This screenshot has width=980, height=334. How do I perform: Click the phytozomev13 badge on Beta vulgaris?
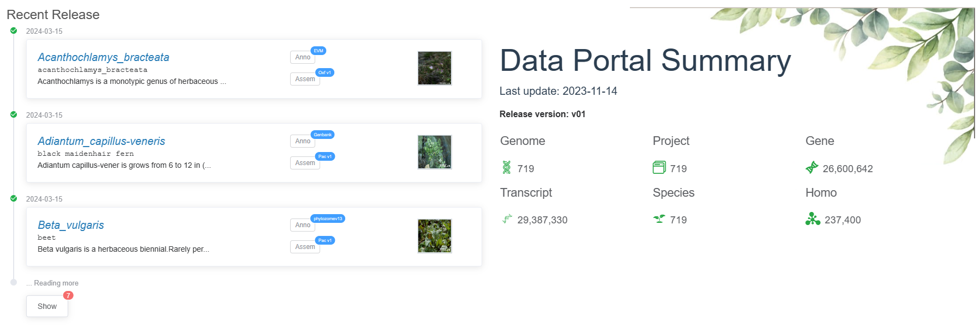[328, 218]
